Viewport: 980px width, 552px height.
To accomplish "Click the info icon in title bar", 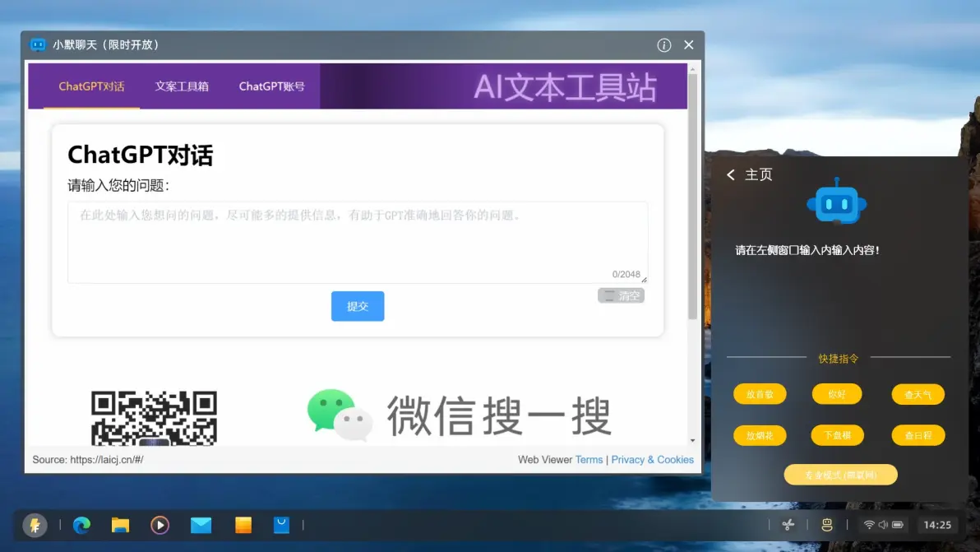I will 664,45.
